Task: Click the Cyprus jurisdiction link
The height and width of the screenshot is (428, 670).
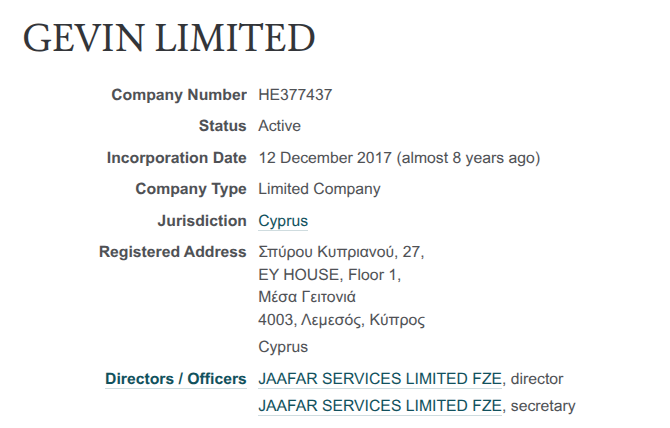Action: click(283, 221)
